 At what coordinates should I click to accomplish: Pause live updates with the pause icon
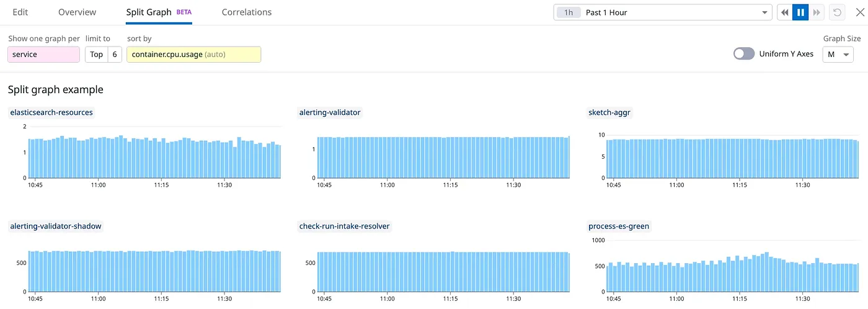pyautogui.click(x=800, y=12)
